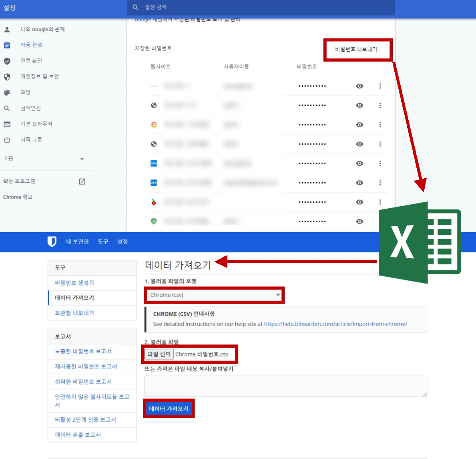Open Chrome 정보 page

(x=18, y=197)
